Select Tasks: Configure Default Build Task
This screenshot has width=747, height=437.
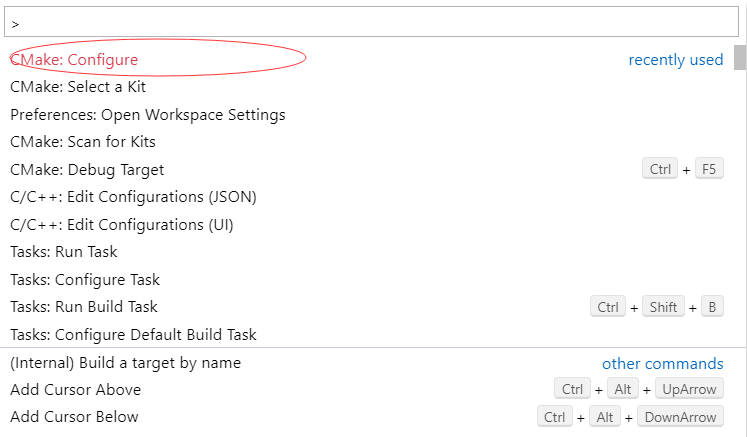367,335
